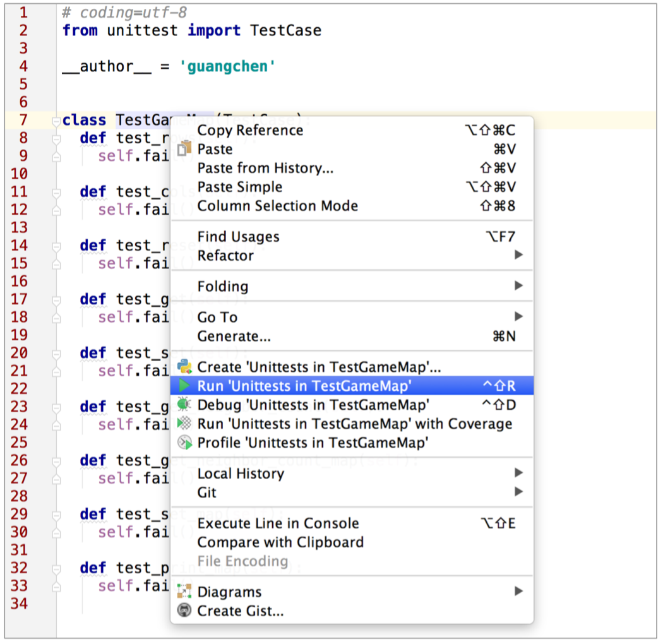Open the Refactor submenu arrow

coord(519,254)
